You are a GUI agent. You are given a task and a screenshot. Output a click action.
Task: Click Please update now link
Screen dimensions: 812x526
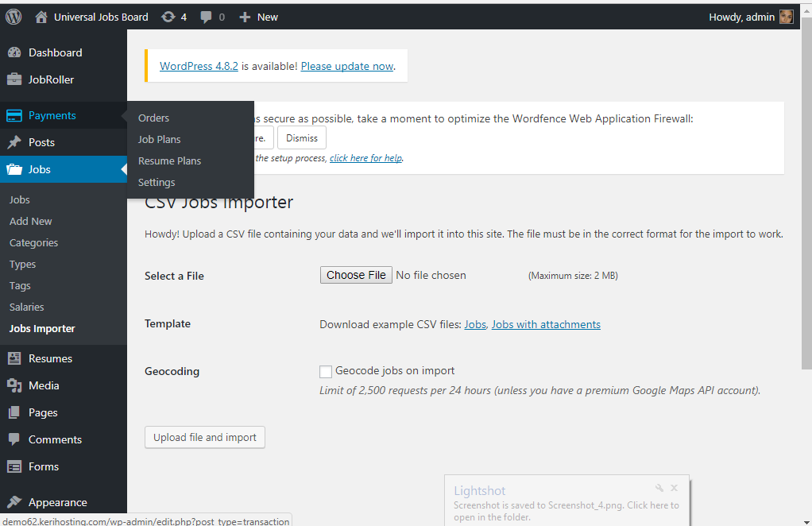[347, 66]
